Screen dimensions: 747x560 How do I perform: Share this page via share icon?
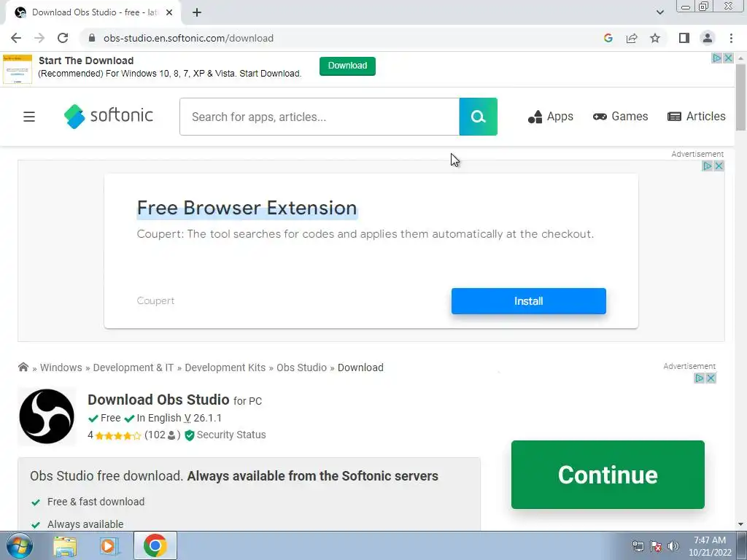coord(632,38)
